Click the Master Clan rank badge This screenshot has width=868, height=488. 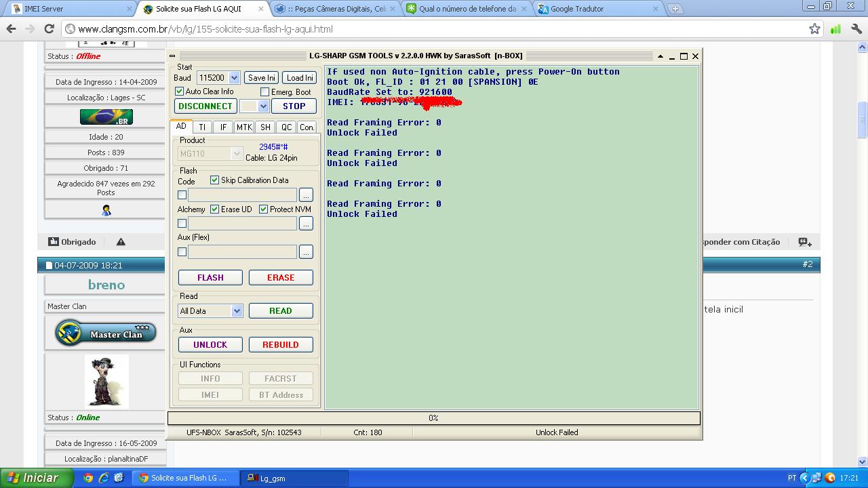(106, 333)
